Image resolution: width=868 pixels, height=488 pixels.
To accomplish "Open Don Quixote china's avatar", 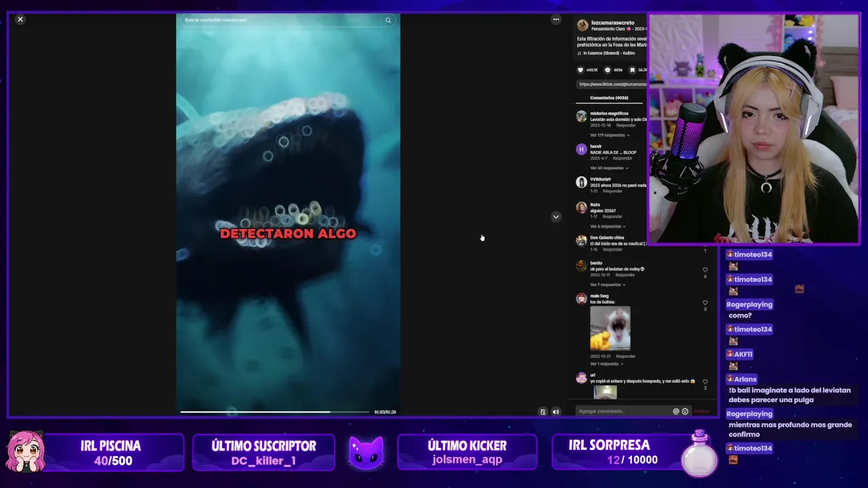I will click(x=581, y=241).
